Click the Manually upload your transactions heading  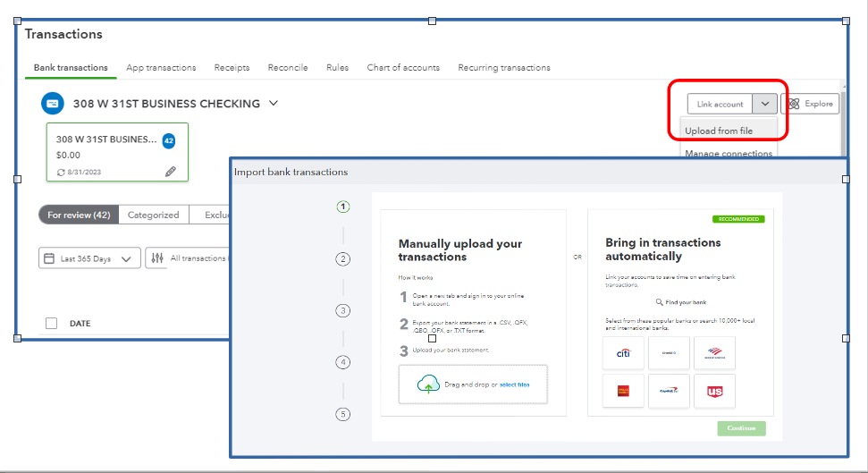[x=460, y=250]
